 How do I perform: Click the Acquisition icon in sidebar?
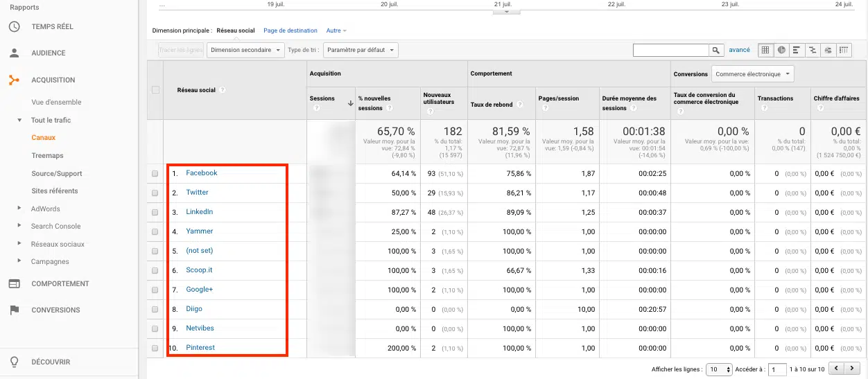coord(14,80)
